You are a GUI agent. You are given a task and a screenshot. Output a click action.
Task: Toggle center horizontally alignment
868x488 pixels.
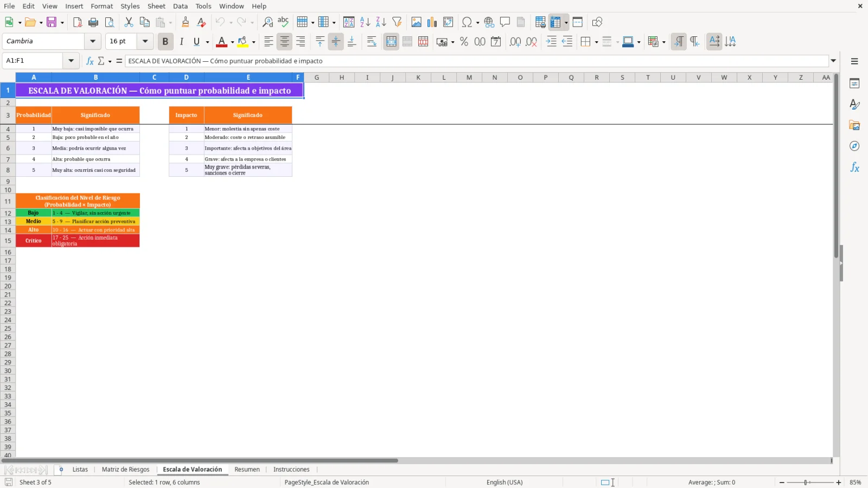[284, 42]
